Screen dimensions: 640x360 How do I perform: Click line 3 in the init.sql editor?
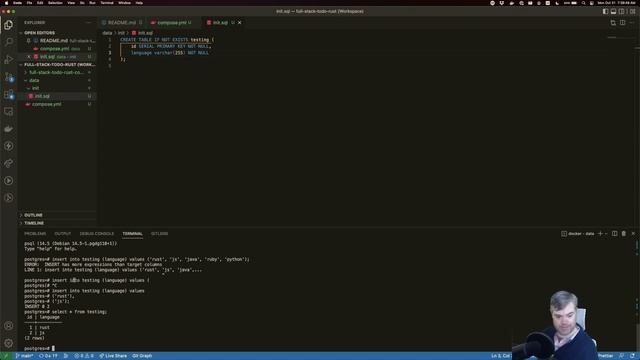coord(170,53)
